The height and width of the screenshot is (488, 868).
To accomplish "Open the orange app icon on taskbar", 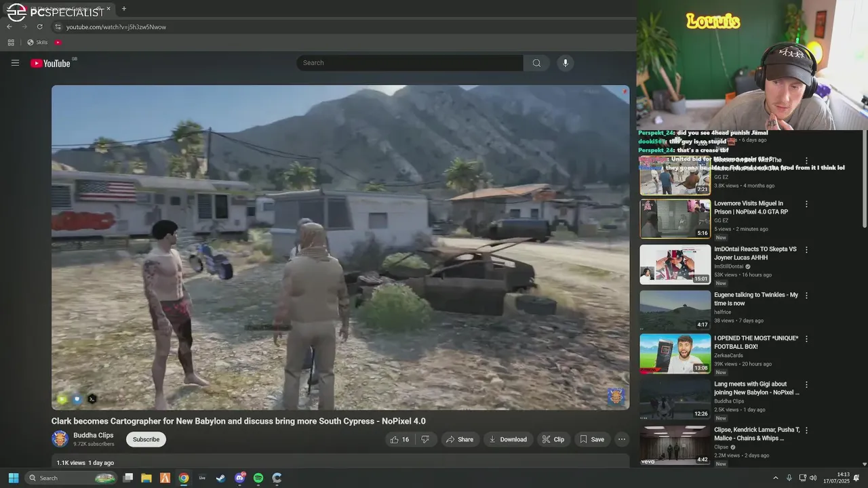I will pos(165,478).
